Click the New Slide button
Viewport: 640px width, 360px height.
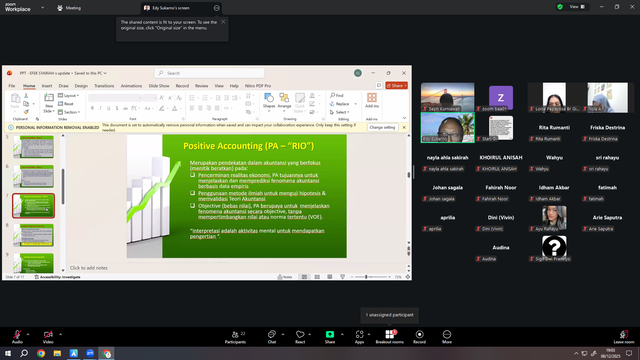(x=49, y=103)
